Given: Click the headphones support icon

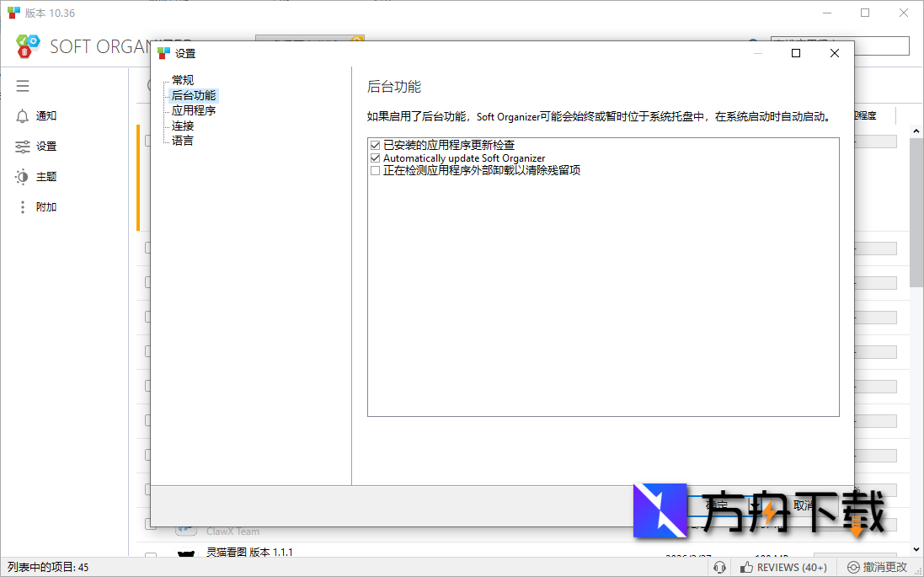Looking at the screenshot, I should point(719,567).
